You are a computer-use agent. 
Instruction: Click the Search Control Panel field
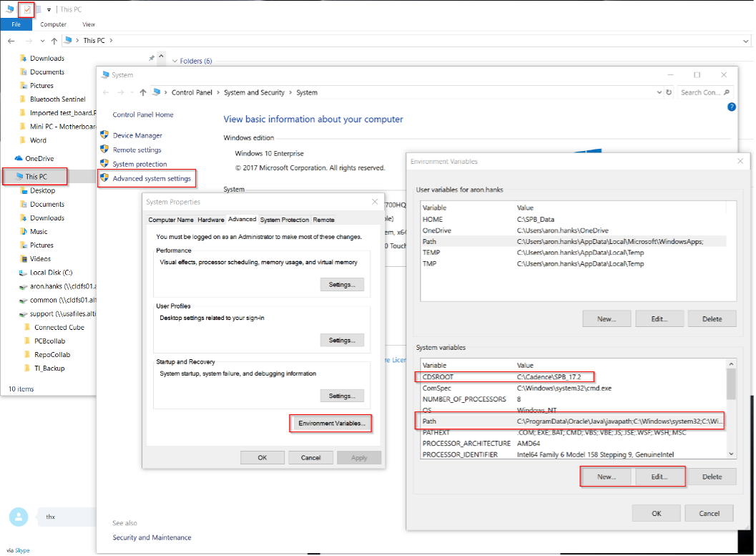pyautogui.click(x=705, y=92)
